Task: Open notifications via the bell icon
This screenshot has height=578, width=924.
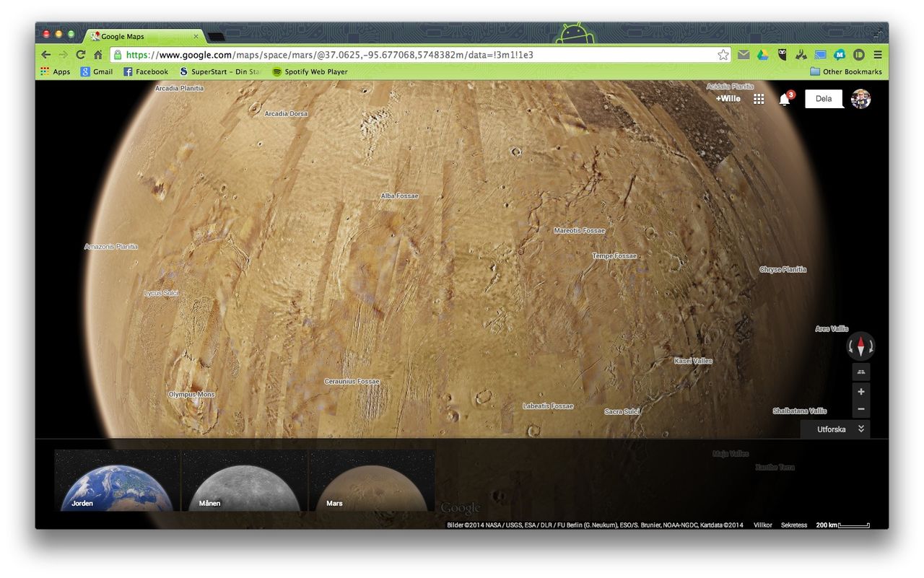Action: pos(785,98)
